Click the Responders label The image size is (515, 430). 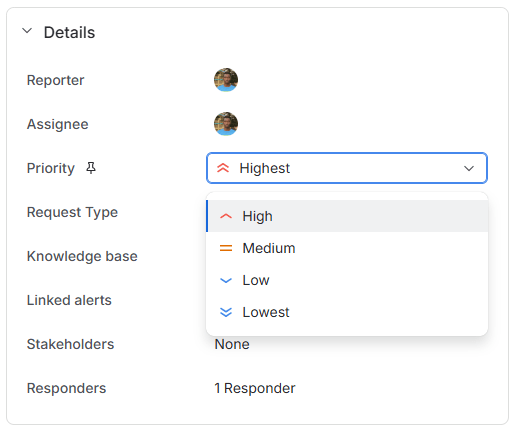click(x=66, y=388)
